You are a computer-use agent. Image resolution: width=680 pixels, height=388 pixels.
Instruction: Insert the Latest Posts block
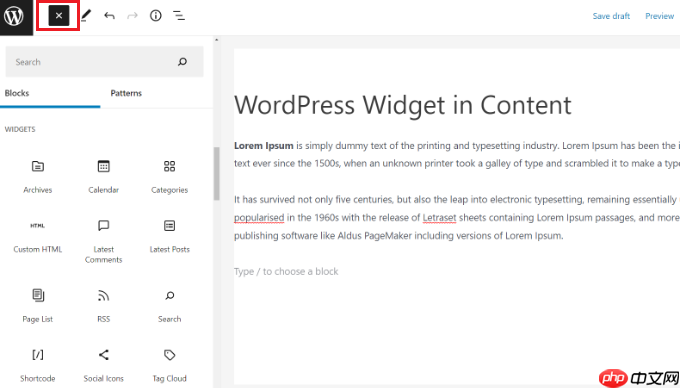[170, 237]
